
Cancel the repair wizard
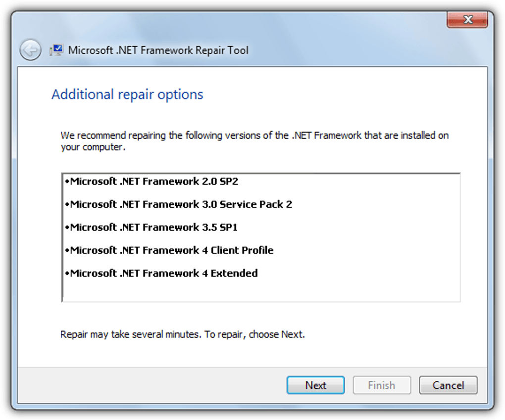[x=448, y=385]
